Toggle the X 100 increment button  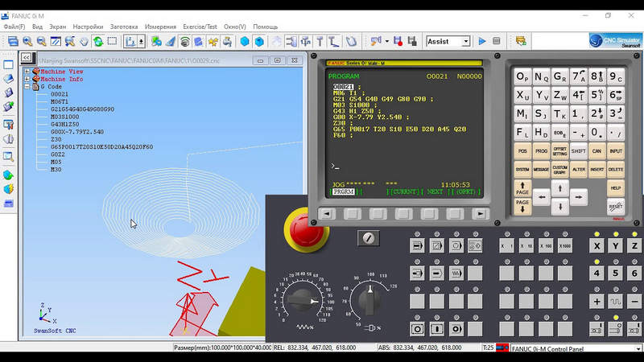pyautogui.click(x=545, y=245)
